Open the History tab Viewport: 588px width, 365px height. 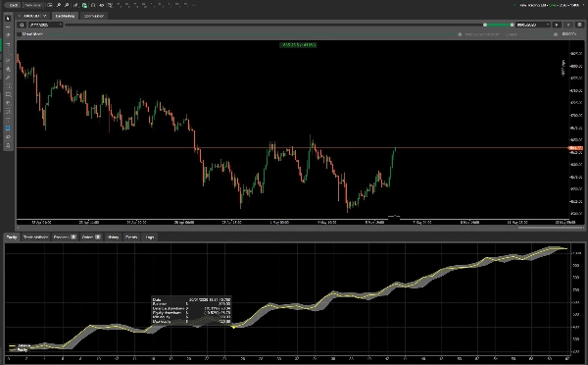coord(113,236)
